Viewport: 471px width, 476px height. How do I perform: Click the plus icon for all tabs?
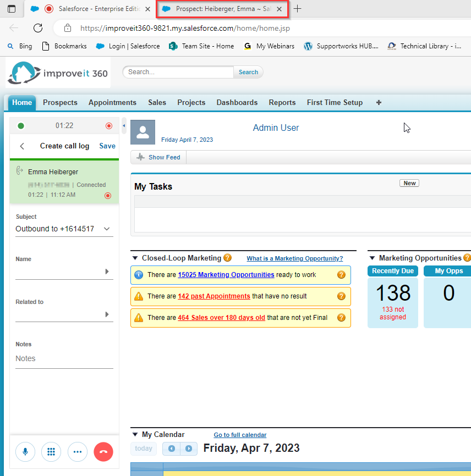[x=379, y=103]
